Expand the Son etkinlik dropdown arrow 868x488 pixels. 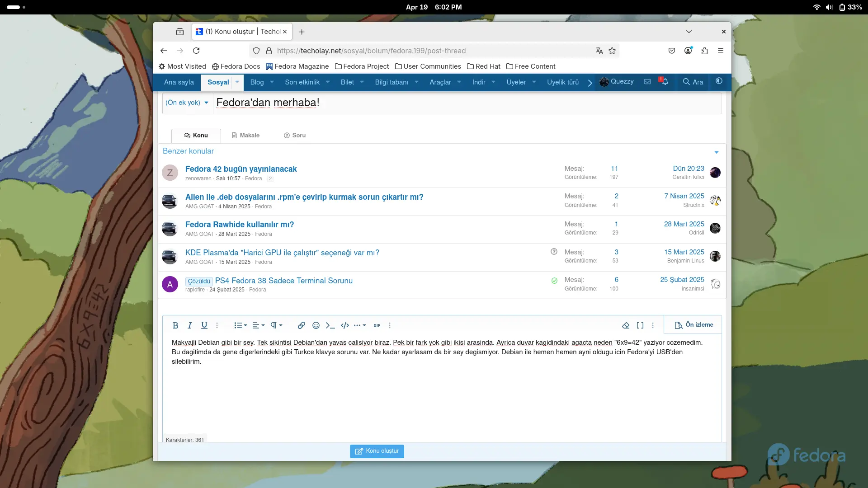point(328,82)
